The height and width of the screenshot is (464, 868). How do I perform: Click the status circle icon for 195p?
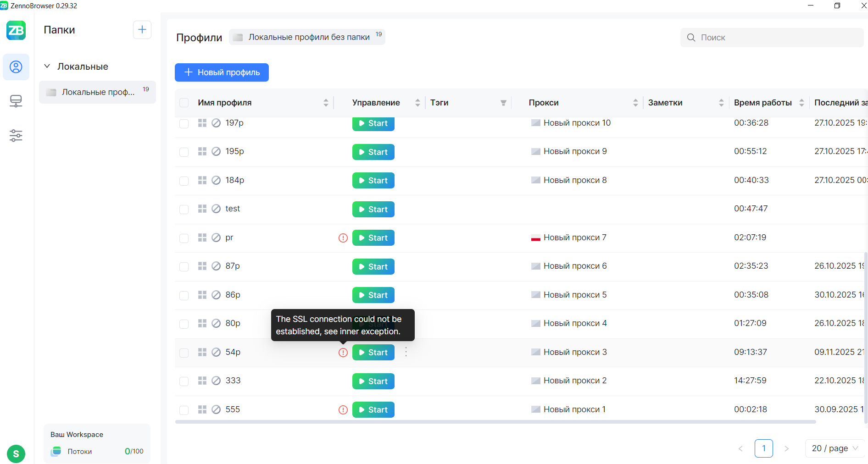pyautogui.click(x=216, y=151)
